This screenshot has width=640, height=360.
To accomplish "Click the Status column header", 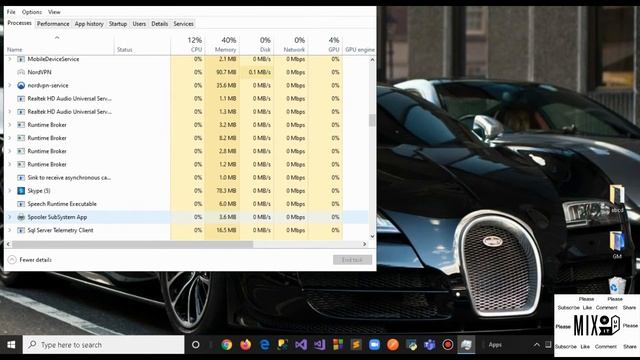I will [x=142, y=44].
